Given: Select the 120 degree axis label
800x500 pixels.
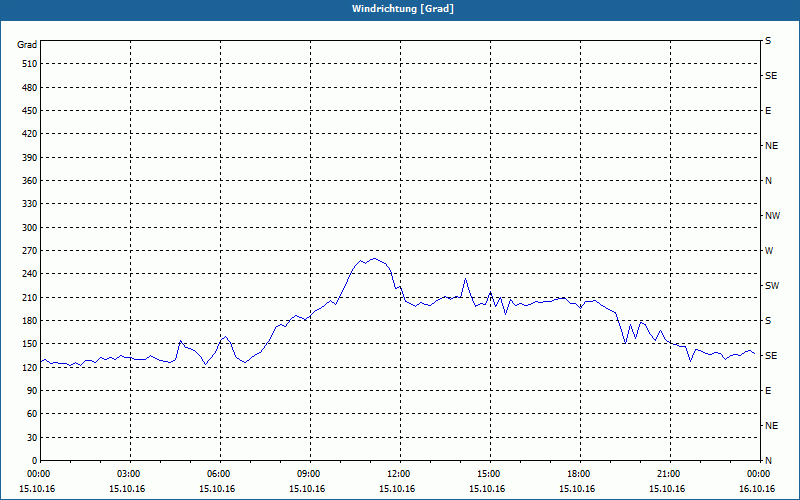Looking at the screenshot, I should (29, 367).
